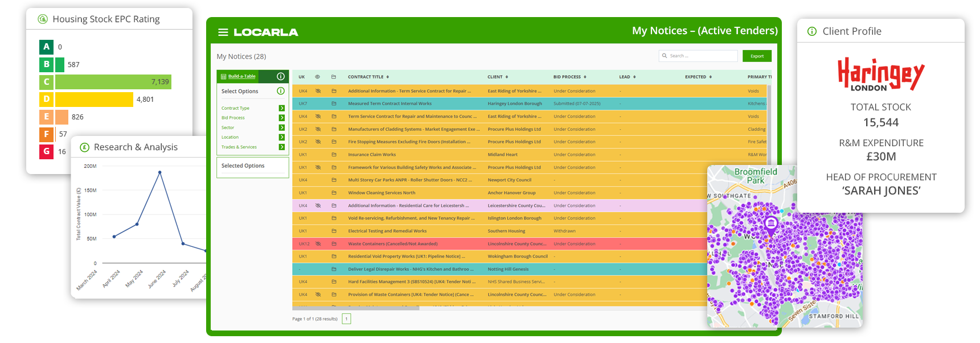Click the green EPC C rating bar
The image size is (980, 343).
pos(113,82)
